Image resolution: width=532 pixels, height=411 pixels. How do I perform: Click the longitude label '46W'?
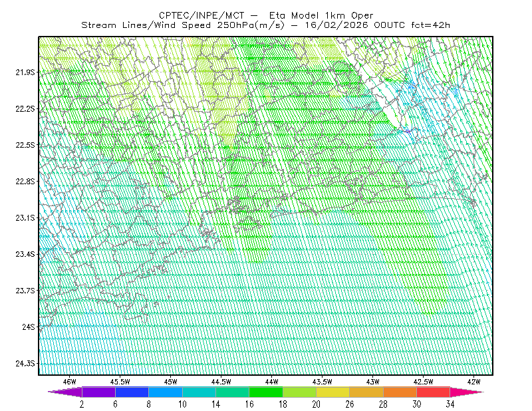click(70, 382)
